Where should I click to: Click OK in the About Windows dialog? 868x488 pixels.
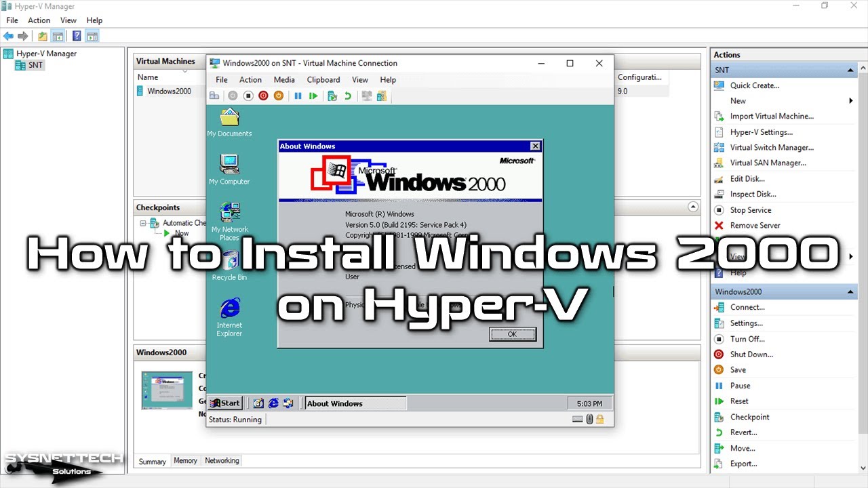pyautogui.click(x=512, y=334)
